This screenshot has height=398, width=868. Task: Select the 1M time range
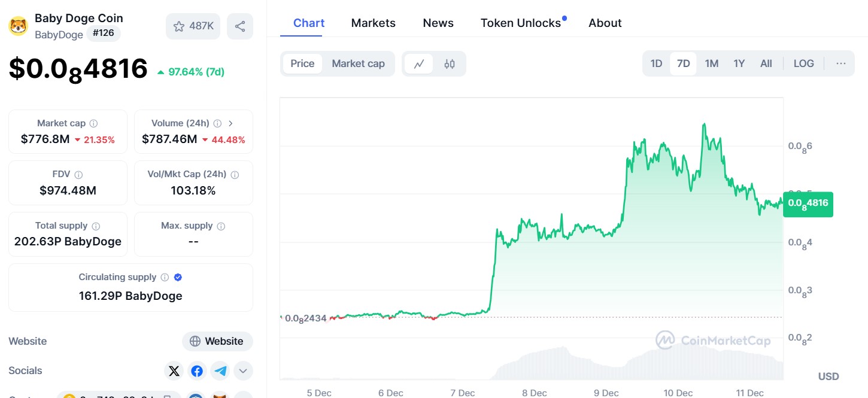coord(711,63)
